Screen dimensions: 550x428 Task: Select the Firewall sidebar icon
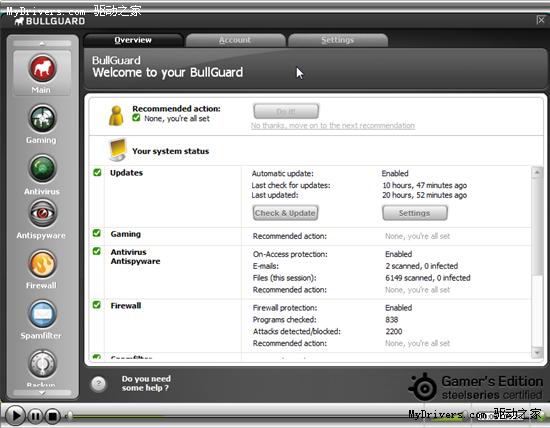42,263
